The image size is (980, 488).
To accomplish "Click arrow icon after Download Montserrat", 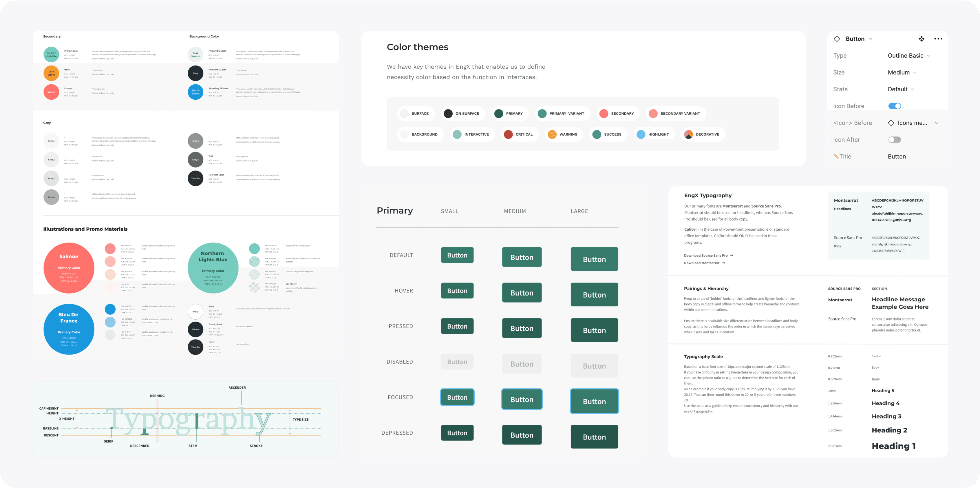I will [723, 263].
